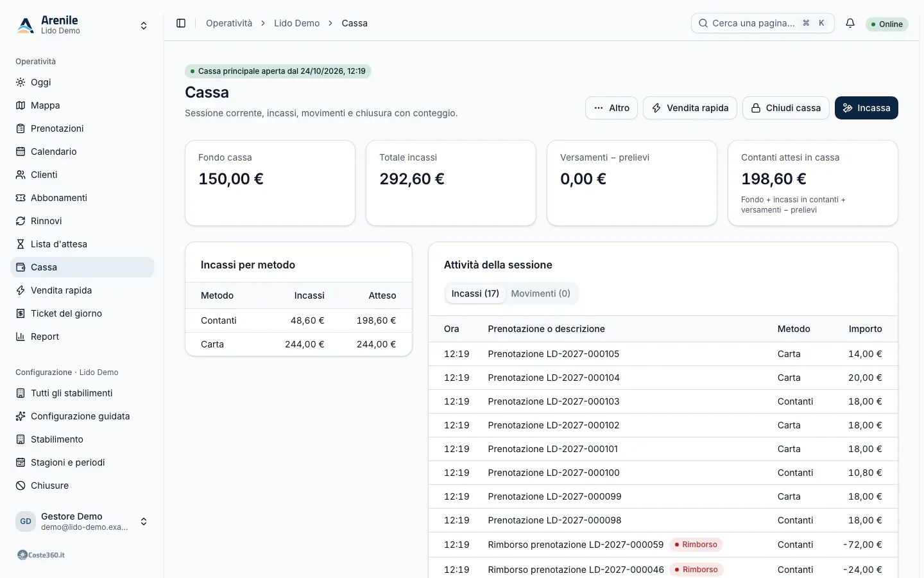This screenshot has height=578, width=924.
Task: Click the Calendario calendar icon
Action: [x=21, y=152]
